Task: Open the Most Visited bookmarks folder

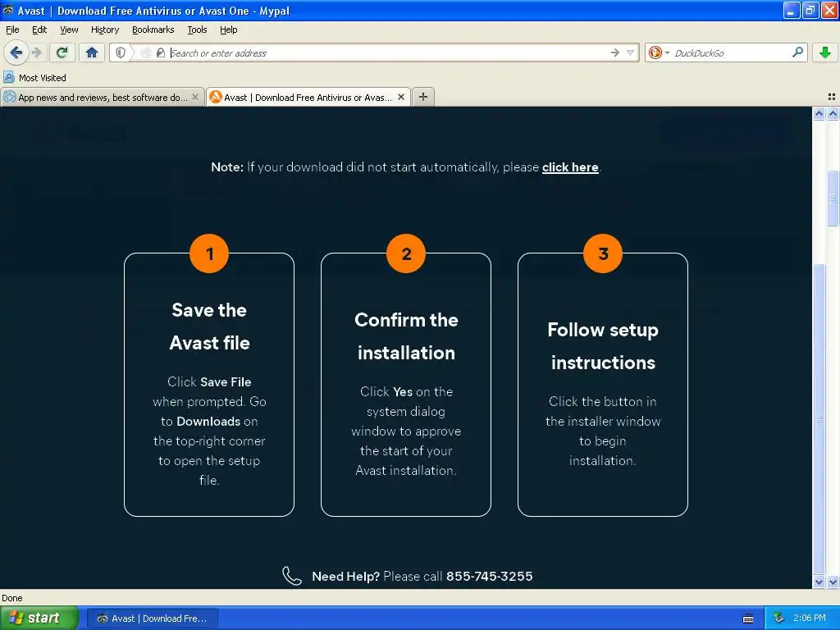Action: pyautogui.click(x=34, y=78)
